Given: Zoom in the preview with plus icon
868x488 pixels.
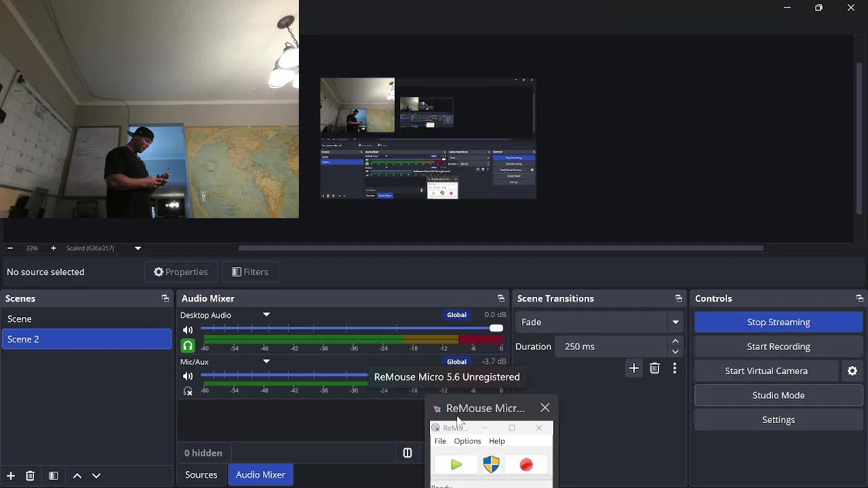Looking at the screenshot, I should tap(54, 248).
